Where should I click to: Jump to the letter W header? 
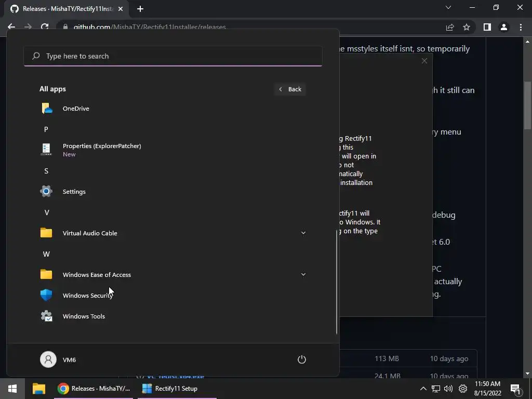click(x=46, y=254)
